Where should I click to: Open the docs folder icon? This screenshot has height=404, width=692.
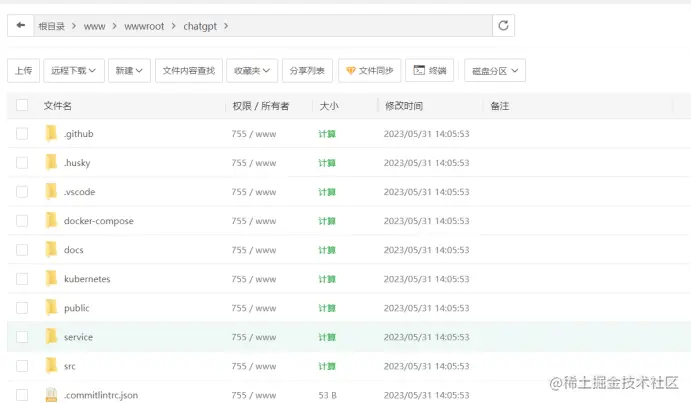coord(51,249)
